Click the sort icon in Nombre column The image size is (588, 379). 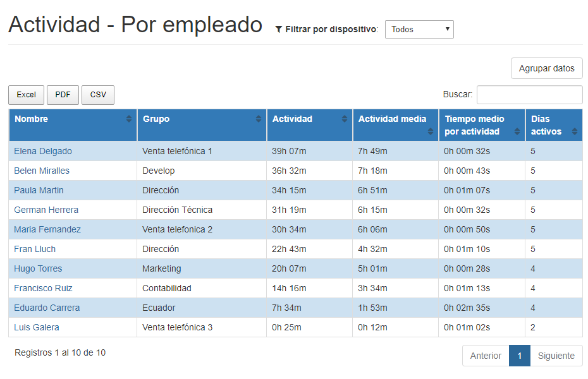pyautogui.click(x=129, y=119)
